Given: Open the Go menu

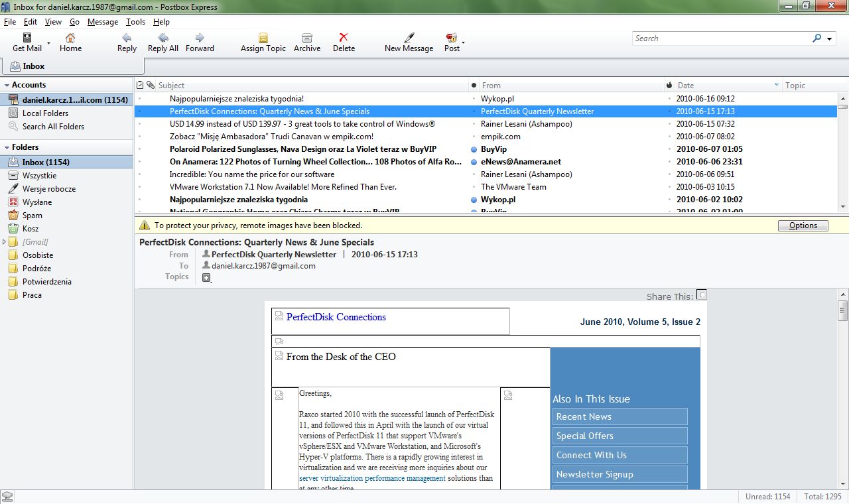Looking at the screenshot, I should 75,22.
